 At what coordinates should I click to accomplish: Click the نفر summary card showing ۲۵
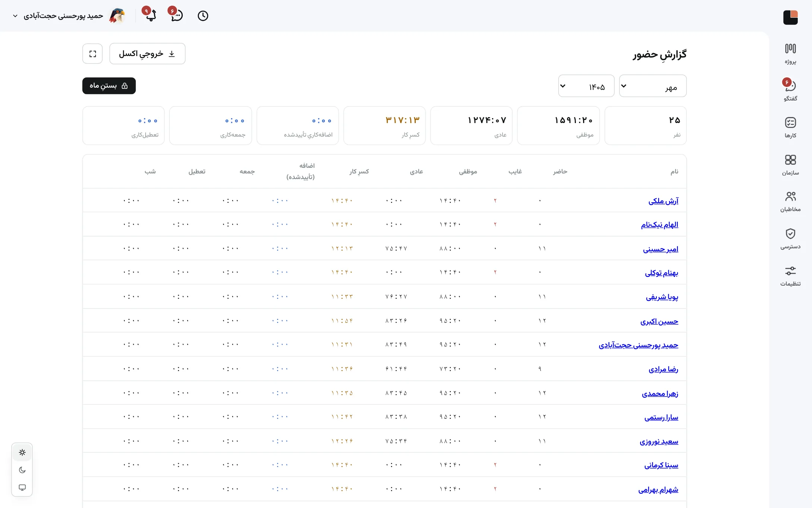[645, 126]
